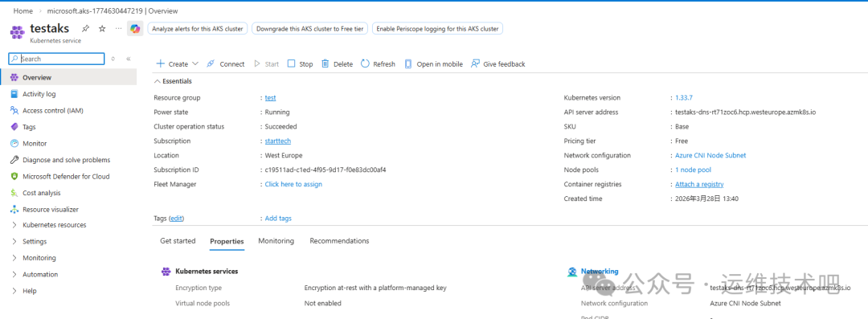
Task: Click Analyze alerts for this AKS cluster
Action: tap(198, 29)
